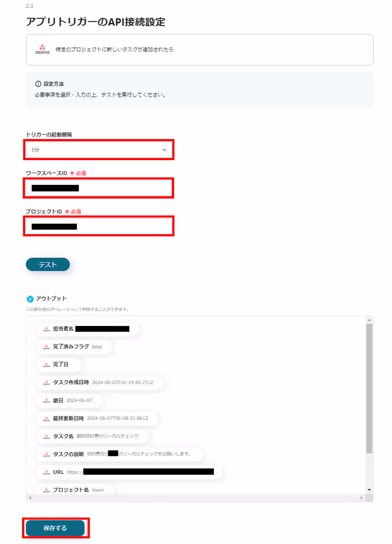
Task: Open the トリガーの起動間隔 dropdown showing 5分
Action: 99,150
